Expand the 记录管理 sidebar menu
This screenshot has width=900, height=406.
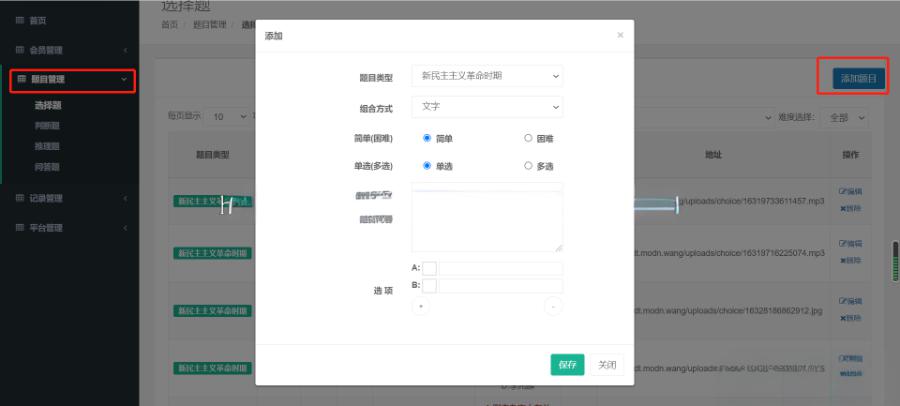(69, 198)
